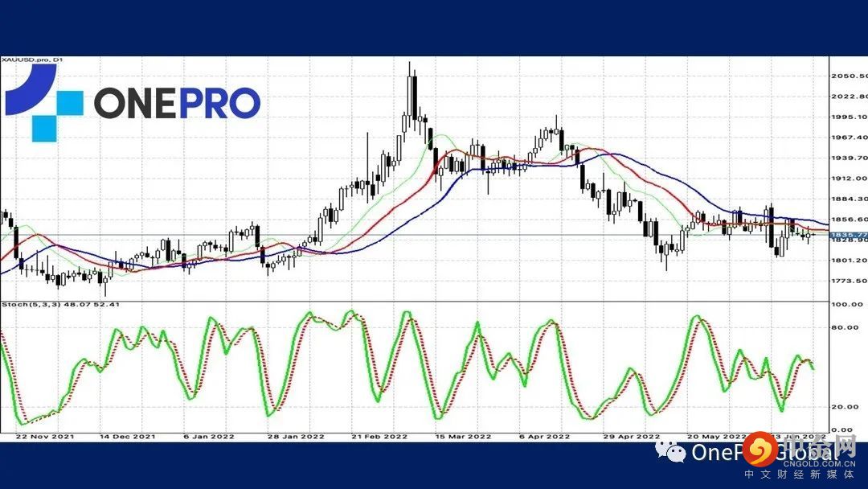The width and height of the screenshot is (868, 489).
Task: Click the 1995.10 price level label
Action: click(850, 117)
